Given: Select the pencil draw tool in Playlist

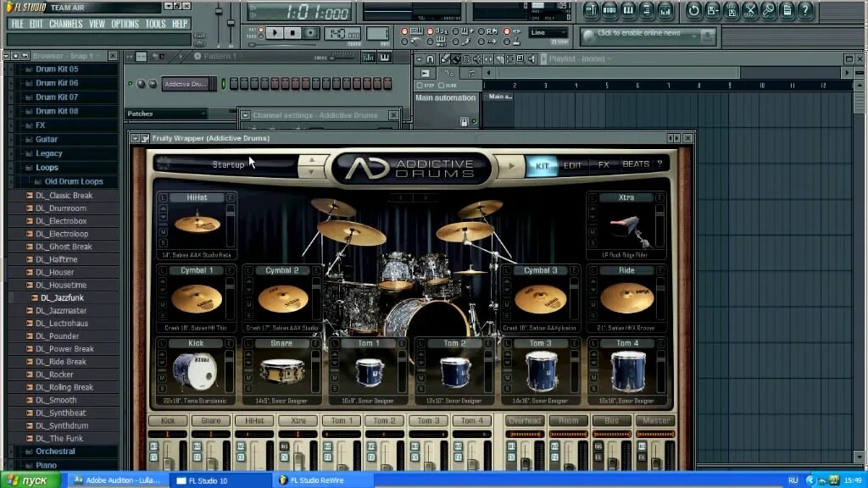Looking at the screenshot, I should [x=444, y=58].
